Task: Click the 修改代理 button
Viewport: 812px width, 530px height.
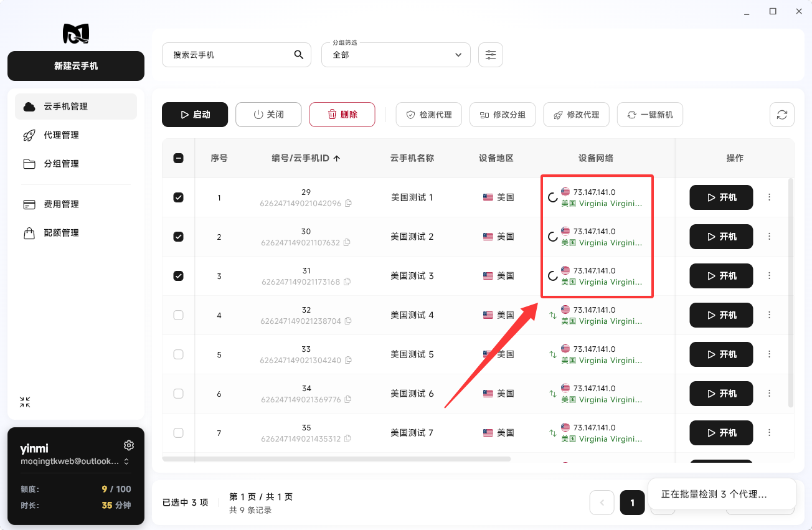Action: pos(576,115)
